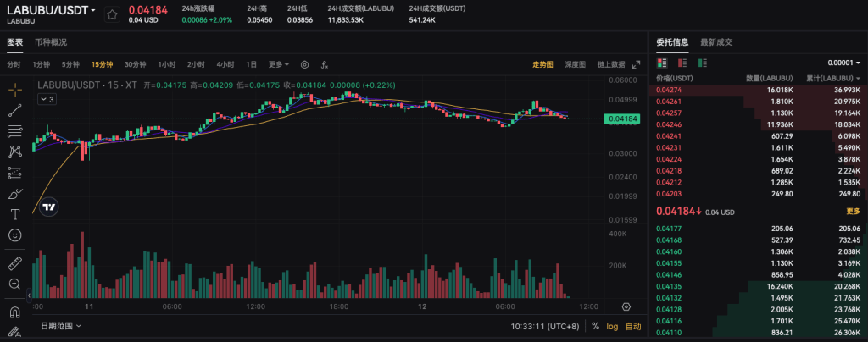
Task: Select the ruler measure tool
Action: [14, 263]
